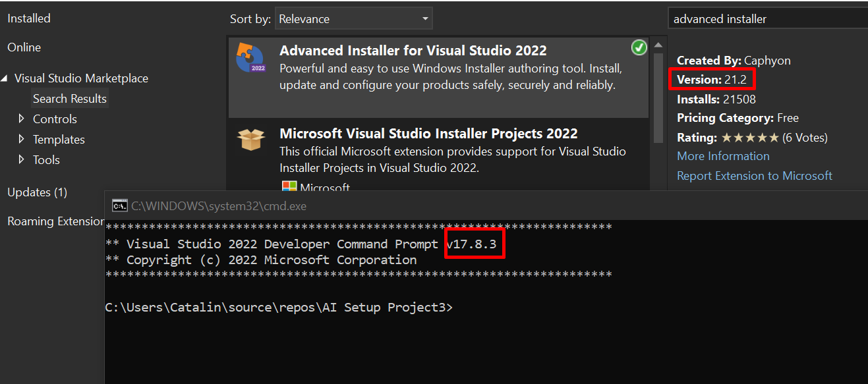Screen dimensions: 868x384
Task: Click the fifth rating star
Action: 774,137
